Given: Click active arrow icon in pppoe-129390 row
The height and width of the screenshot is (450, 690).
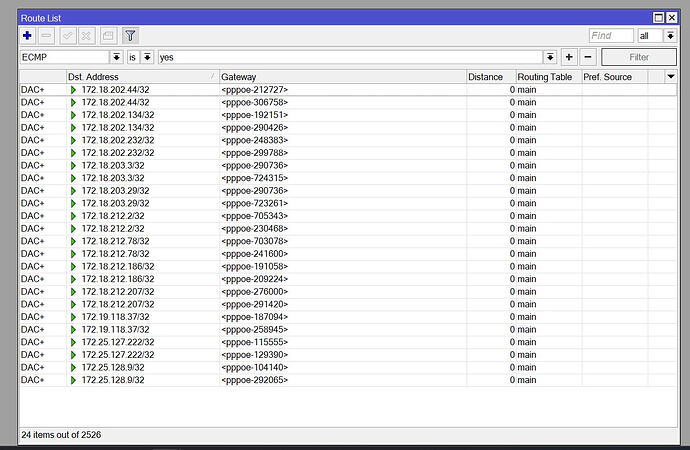Looking at the screenshot, I should (x=73, y=355).
